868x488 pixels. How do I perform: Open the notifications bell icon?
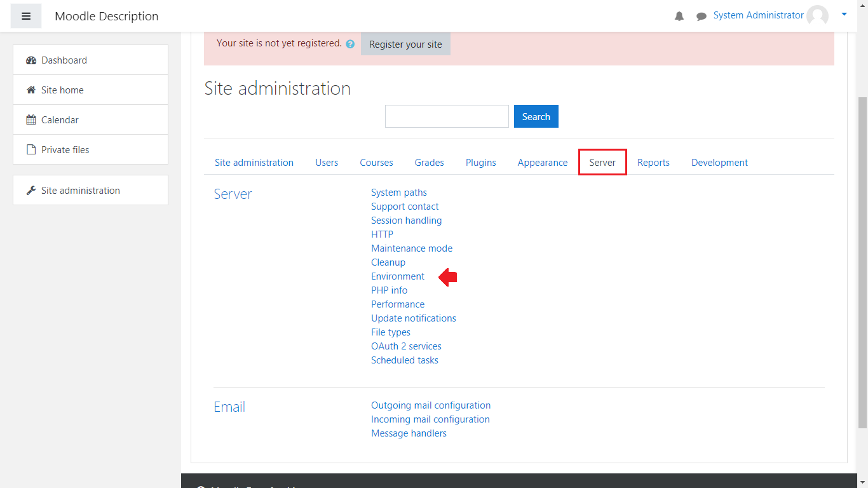click(679, 17)
